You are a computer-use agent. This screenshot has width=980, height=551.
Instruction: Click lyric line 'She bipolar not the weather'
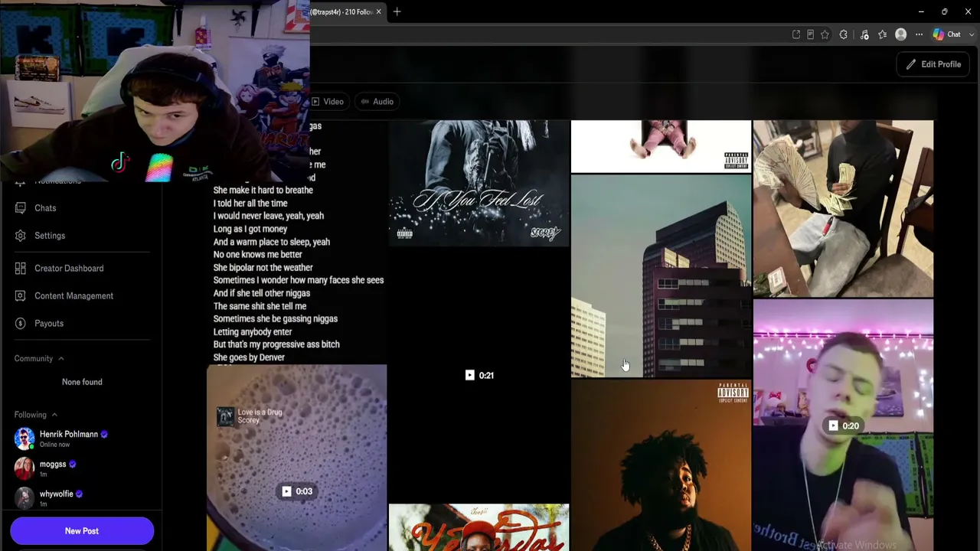[x=263, y=268]
